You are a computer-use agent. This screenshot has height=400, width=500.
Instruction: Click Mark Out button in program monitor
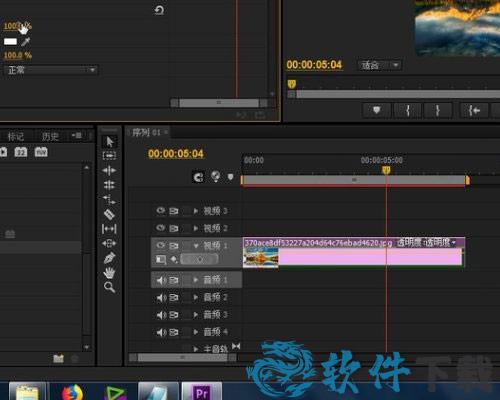(x=438, y=110)
